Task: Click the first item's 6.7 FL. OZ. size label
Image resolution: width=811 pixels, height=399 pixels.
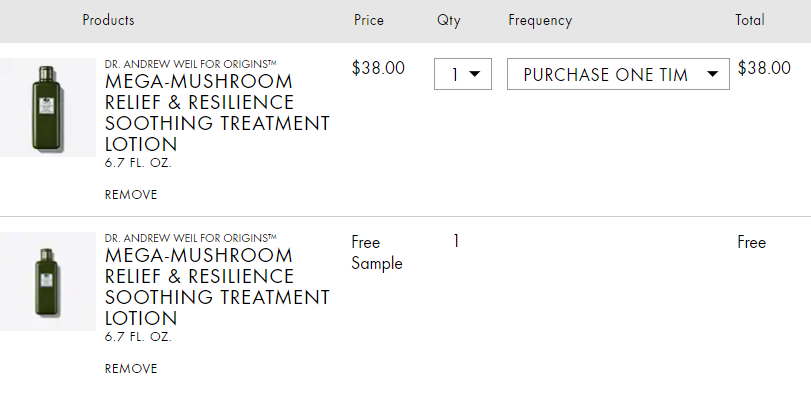Action: (138, 163)
